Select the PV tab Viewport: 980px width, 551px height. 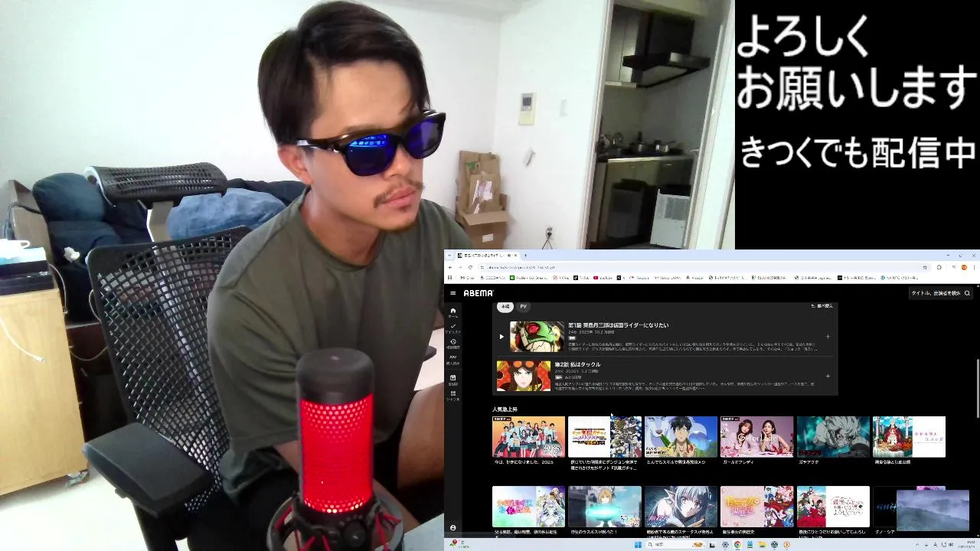tap(524, 306)
